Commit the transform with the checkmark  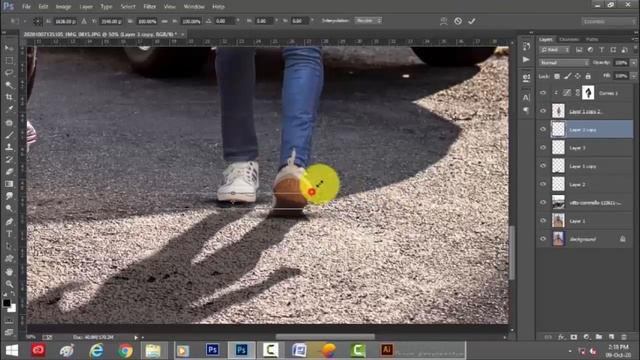pos(472,21)
